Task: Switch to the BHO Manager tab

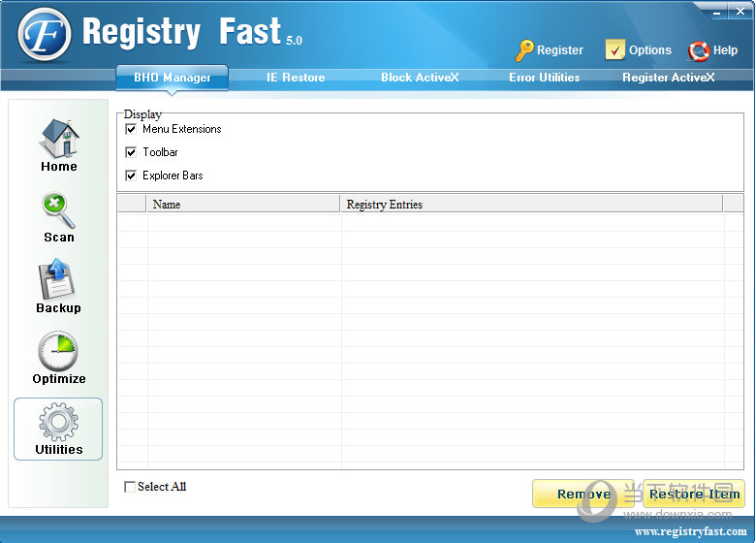Action: coord(173,78)
